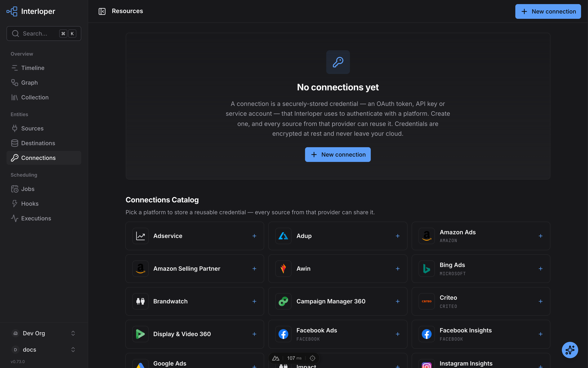Open the Destinations page

click(x=44, y=143)
